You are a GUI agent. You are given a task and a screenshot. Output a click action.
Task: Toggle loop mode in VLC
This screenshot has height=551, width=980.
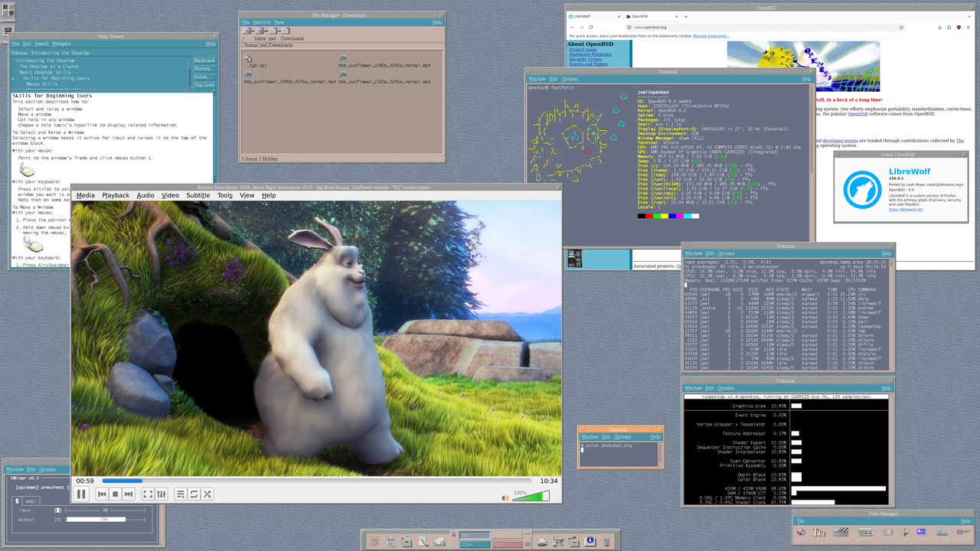(194, 494)
